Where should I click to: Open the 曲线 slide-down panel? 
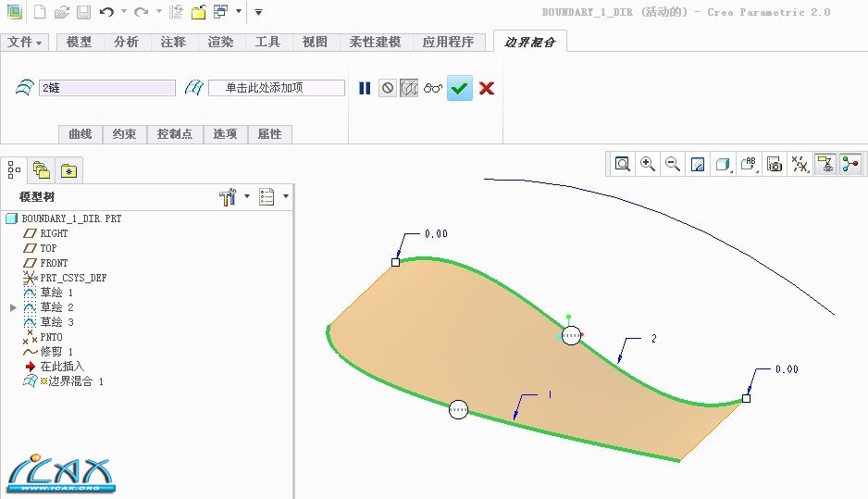click(81, 134)
